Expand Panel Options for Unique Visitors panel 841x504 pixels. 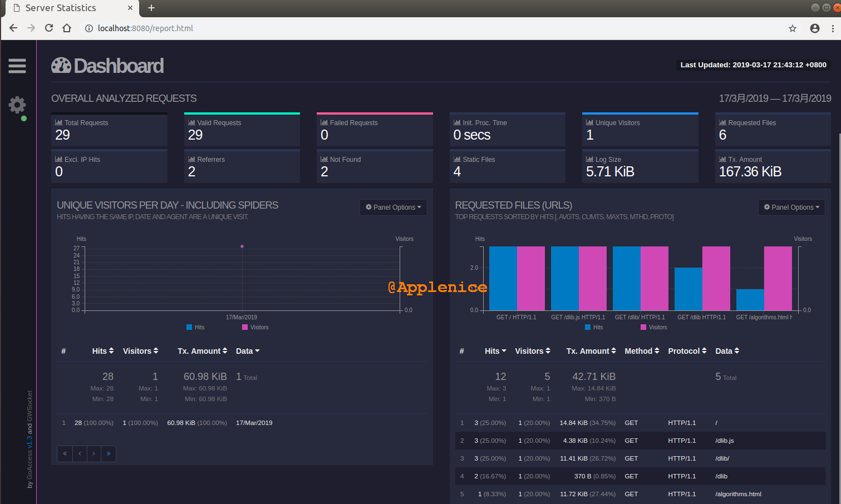pos(393,207)
